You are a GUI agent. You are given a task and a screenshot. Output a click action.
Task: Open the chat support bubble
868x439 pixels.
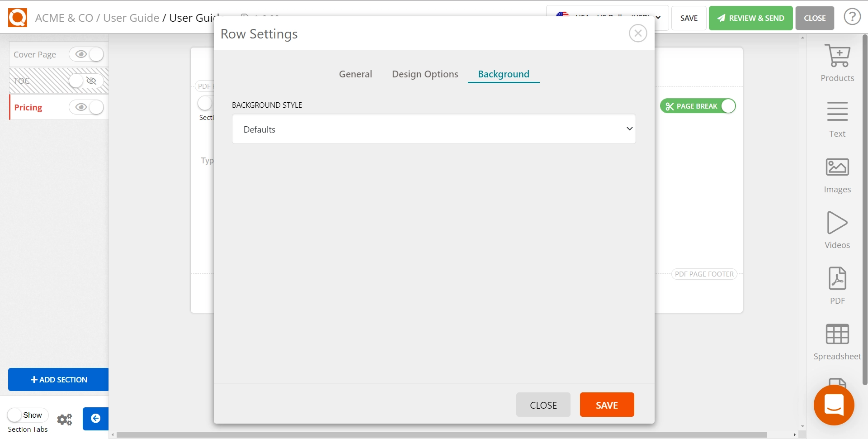coord(835,405)
